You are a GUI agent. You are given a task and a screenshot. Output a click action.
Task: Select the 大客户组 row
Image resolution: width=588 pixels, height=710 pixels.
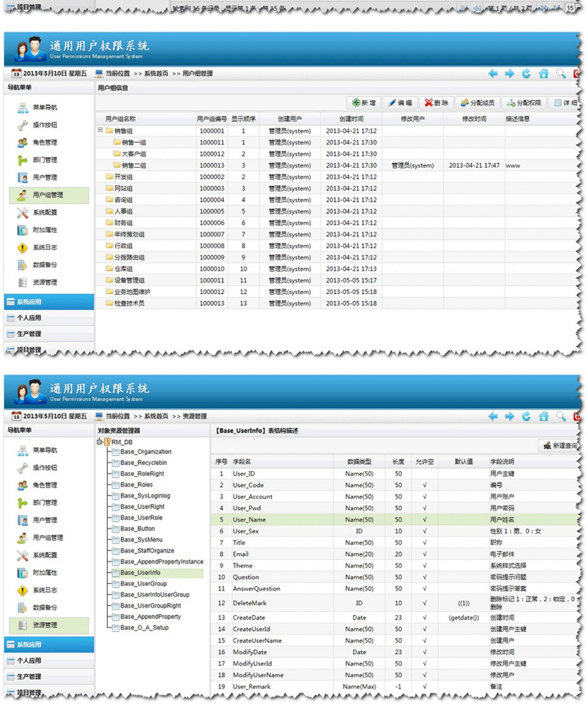337,154
